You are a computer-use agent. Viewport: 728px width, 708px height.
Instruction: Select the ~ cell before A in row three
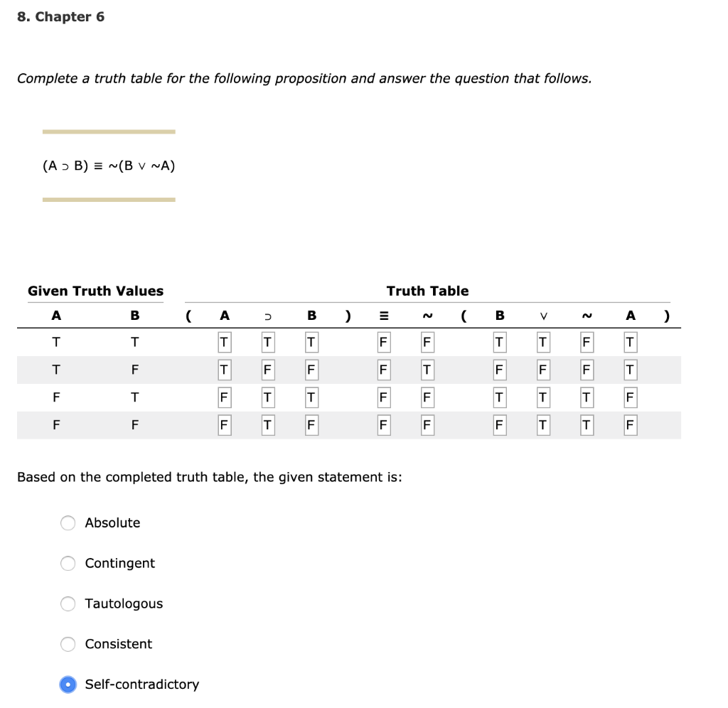(586, 397)
